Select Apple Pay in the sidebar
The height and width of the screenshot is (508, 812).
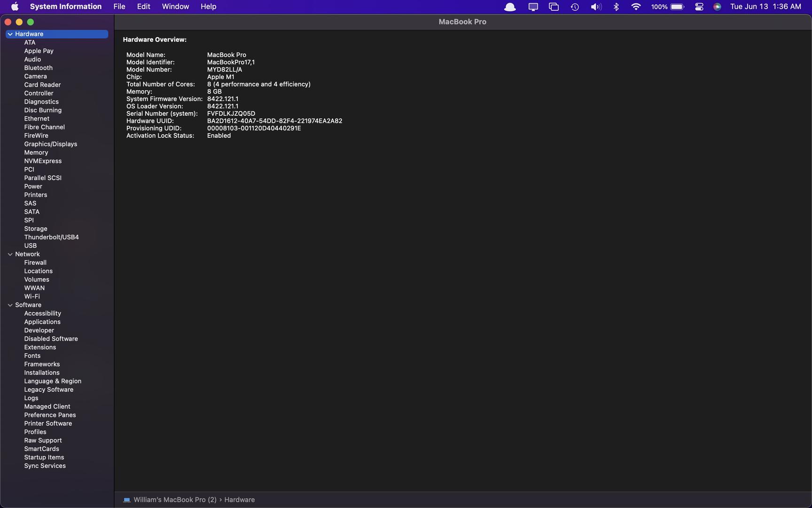39,51
